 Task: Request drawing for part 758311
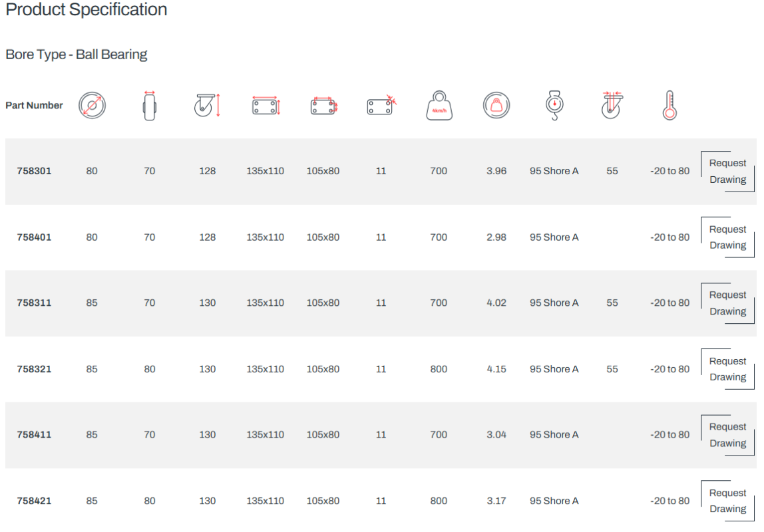tap(727, 303)
